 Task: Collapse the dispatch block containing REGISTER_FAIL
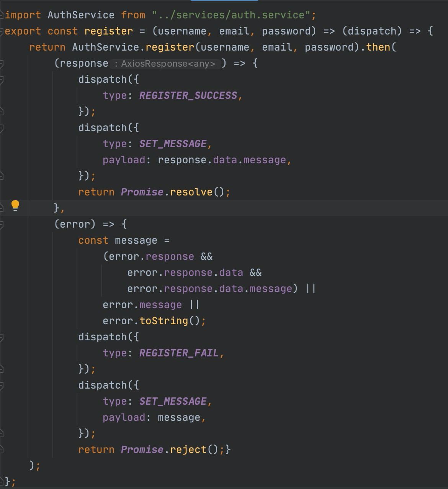pyautogui.click(x=2, y=337)
